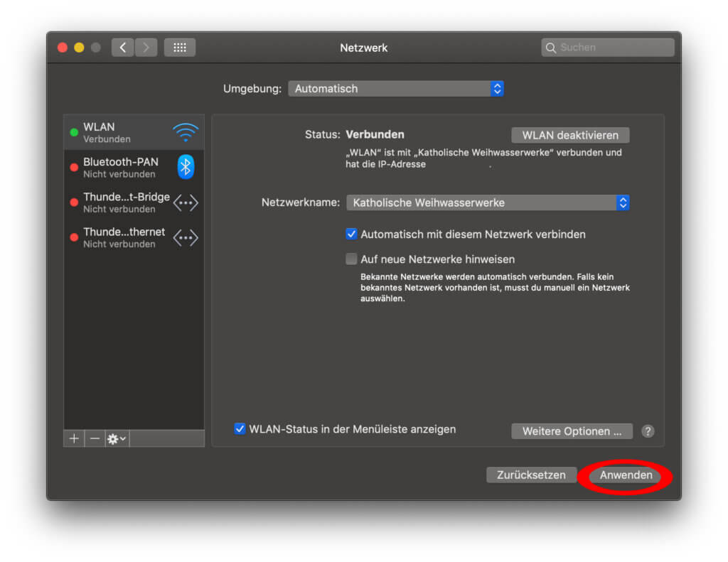Click the Thunderbolt-Bridge interface icon

[x=185, y=202]
